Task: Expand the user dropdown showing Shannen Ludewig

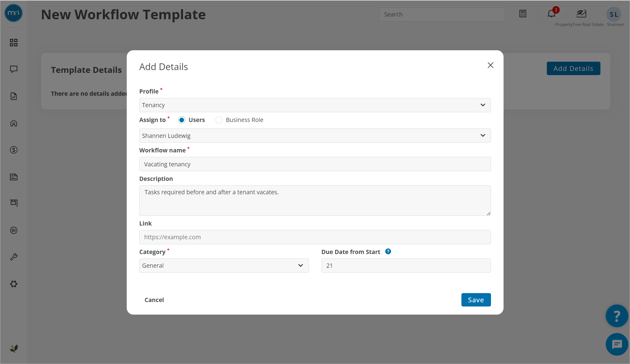Action: pyautogui.click(x=315, y=136)
